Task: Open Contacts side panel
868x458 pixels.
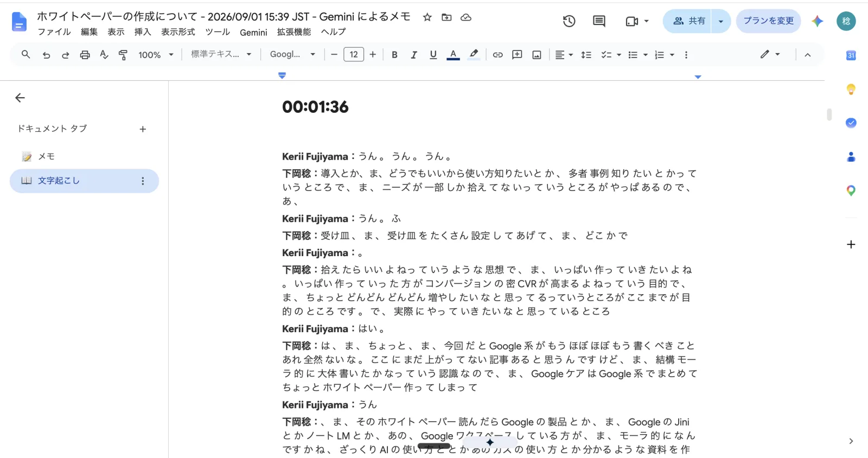Action: 851,157
